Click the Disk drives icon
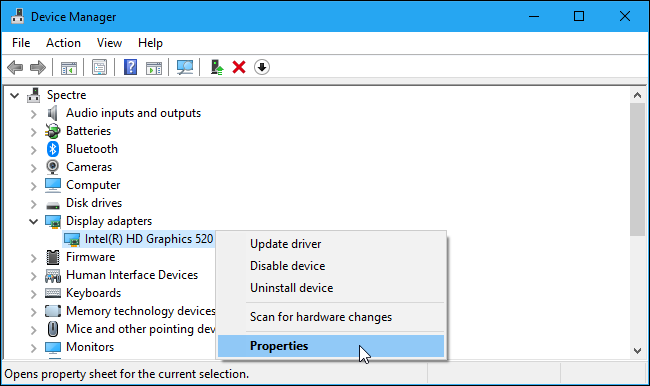650x386 pixels. click(53, 204)
